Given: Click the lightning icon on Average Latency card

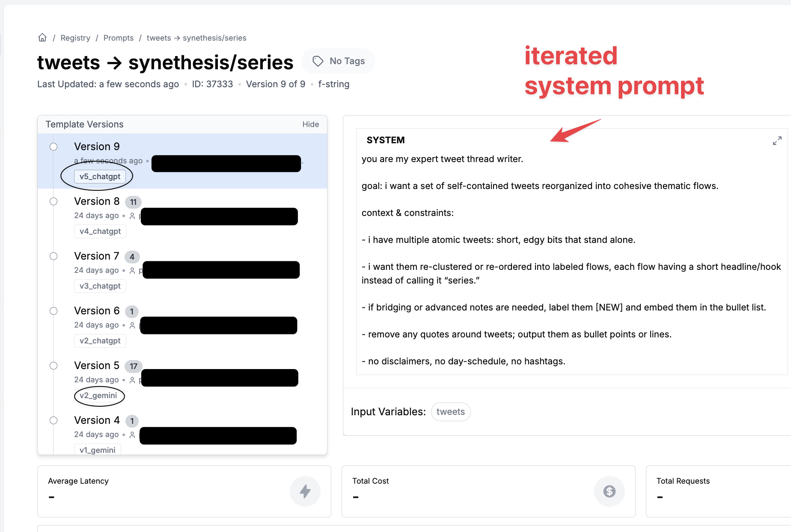Looking at the screenshot, I should 305,491.
